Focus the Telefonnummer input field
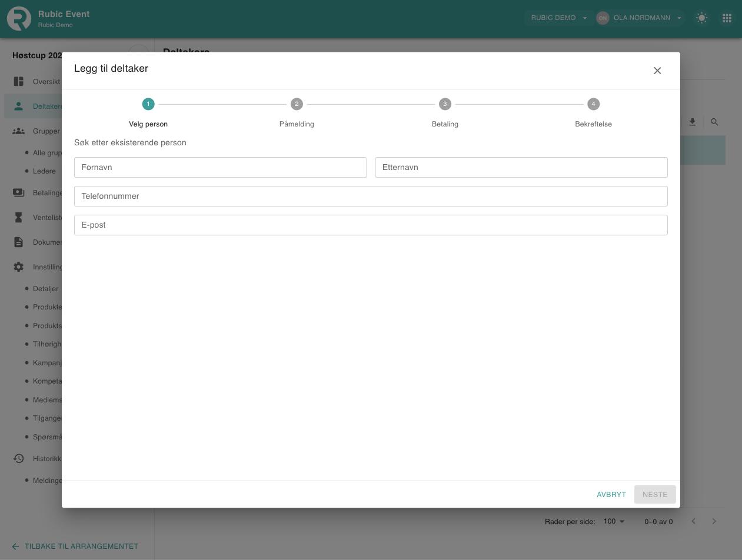The height and width of the screenshot is (560, 742). (x=371, y=196)
